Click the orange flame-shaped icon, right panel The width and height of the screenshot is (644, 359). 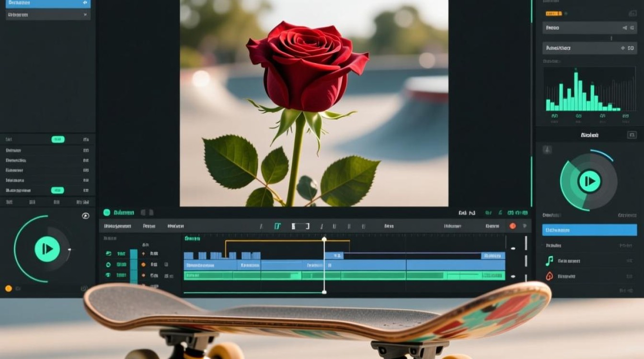point(549,276)
